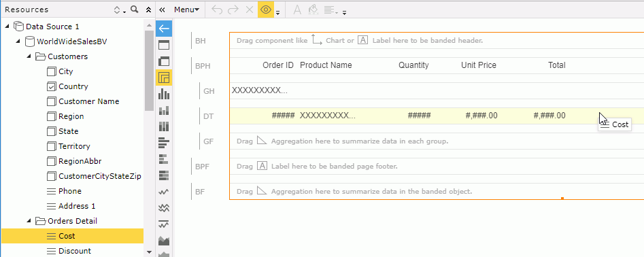The image size is (644, 257).
Task: Select the Product Name detail field XXXXXXXXX...
Action: tap(327, 116)
